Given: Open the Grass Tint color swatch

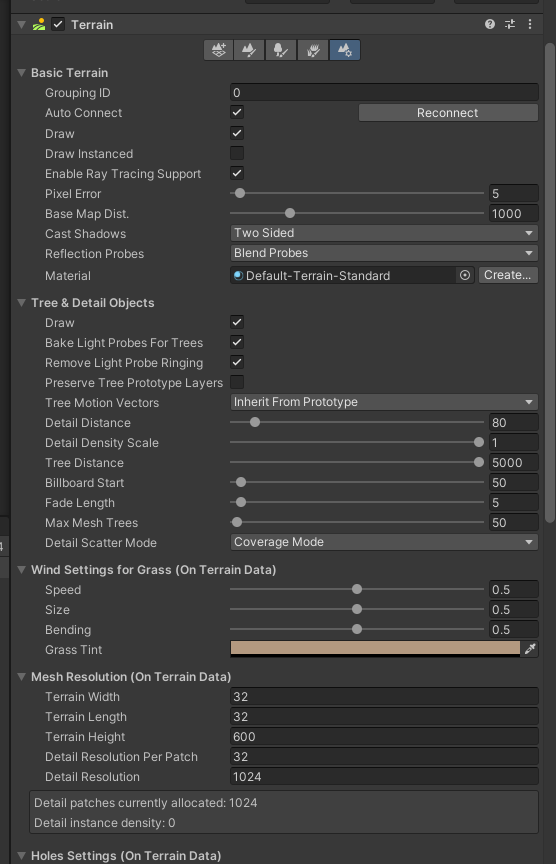Looking at the screenshot, I should (375, 649).
